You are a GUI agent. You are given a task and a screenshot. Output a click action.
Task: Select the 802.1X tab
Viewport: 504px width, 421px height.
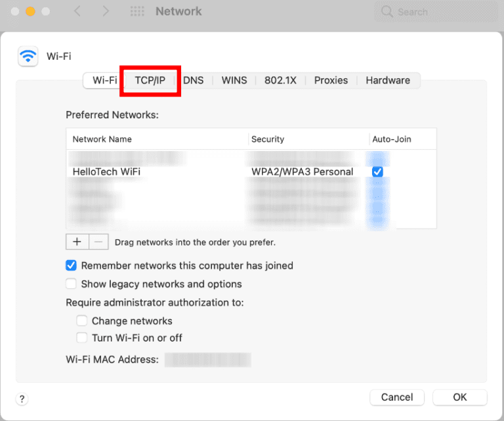tap(280, 80)
